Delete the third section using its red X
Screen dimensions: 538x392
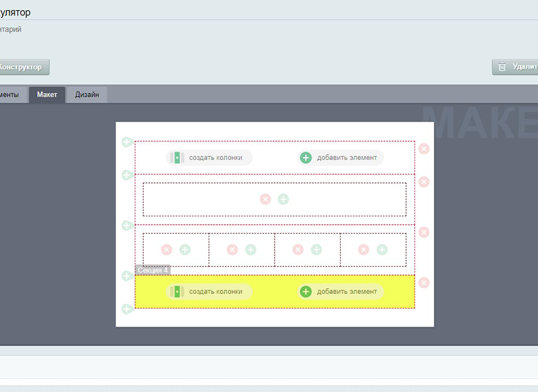[424, 233]
